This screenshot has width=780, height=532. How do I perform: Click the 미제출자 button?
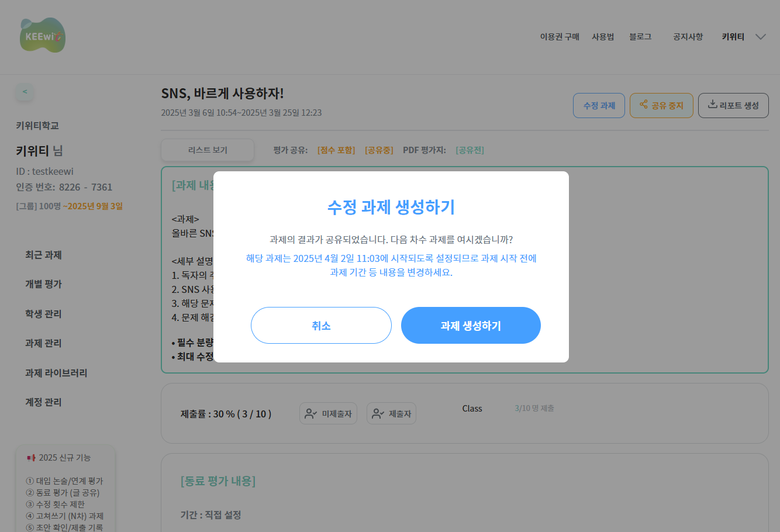point(328,413)
